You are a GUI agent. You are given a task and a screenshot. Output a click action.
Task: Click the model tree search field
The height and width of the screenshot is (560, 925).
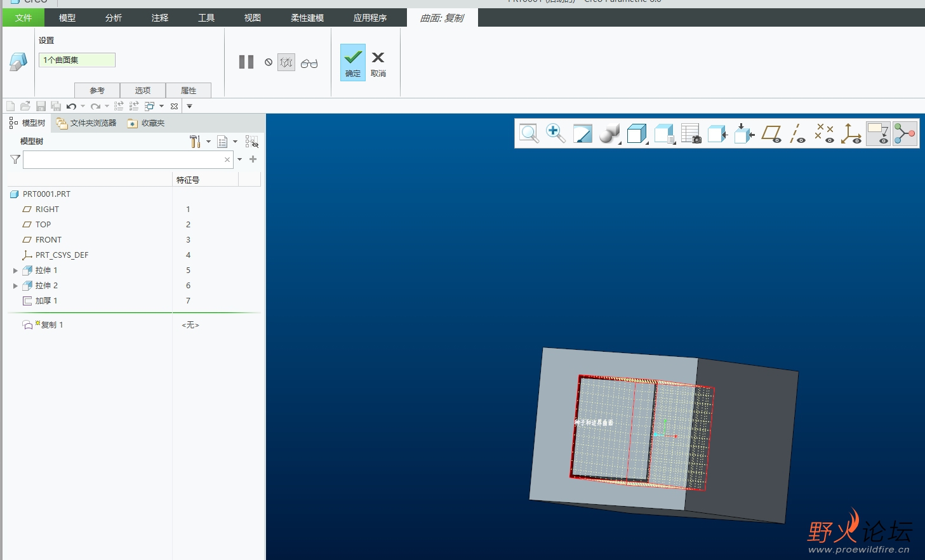click(x=128, y=159)
